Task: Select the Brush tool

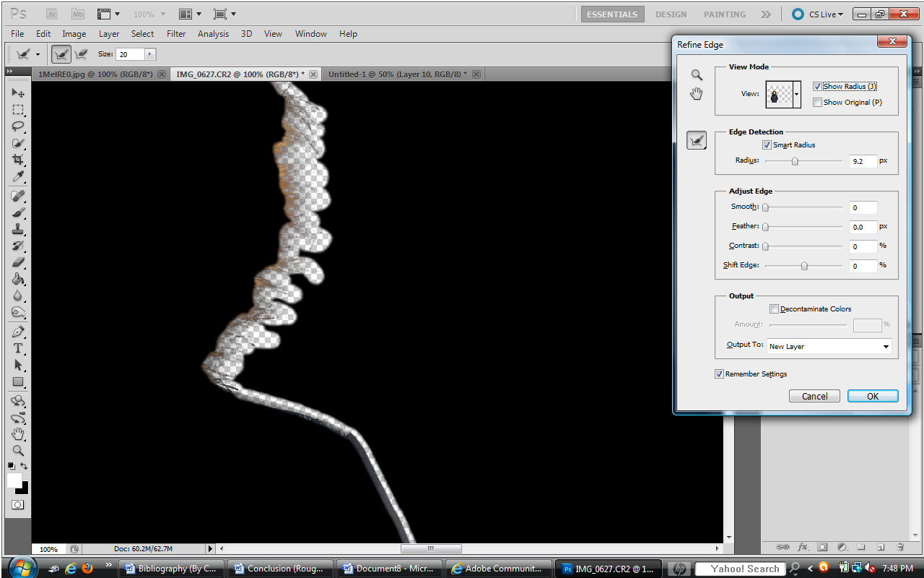Action: pyautogui.click(x=18, y=212)
